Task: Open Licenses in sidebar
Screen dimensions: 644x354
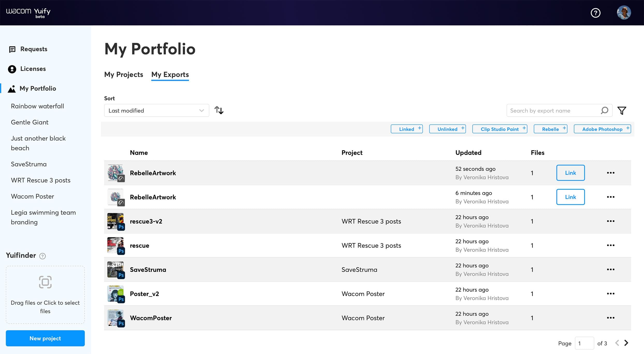Action: tap(27, 69)
